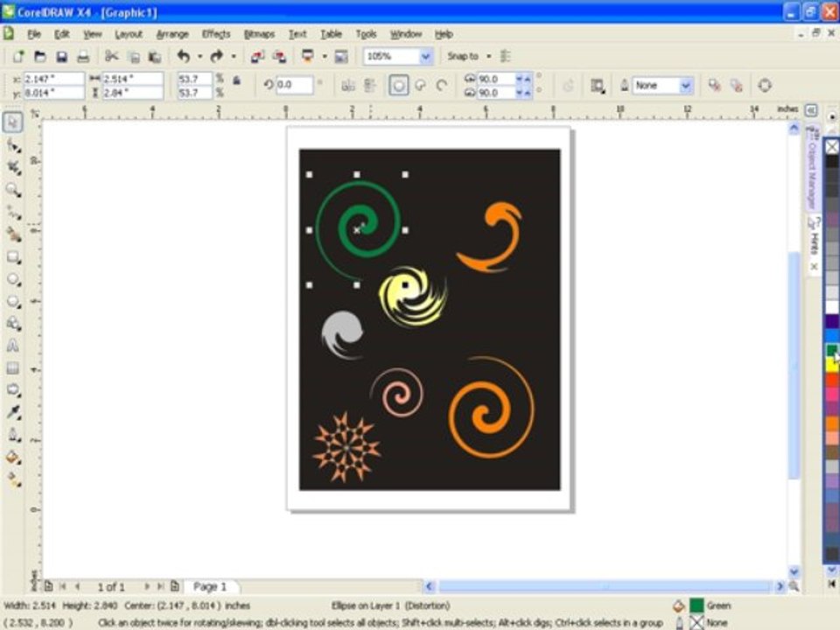Open the zoom level dropdown
Viewport: 840px width, 630px height.
coord(426,56)
